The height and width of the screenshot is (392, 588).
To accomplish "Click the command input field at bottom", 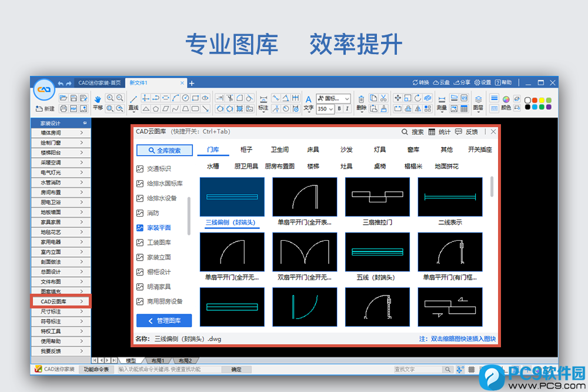I will (x=169, y=370).
